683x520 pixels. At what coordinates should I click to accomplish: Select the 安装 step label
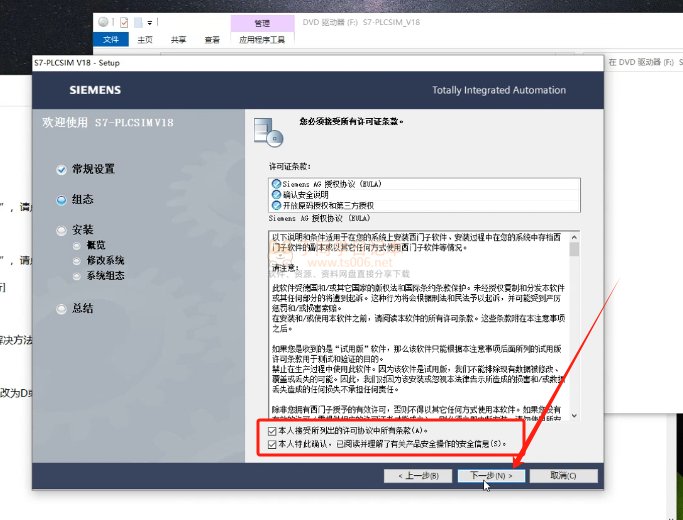click(83, 230)
